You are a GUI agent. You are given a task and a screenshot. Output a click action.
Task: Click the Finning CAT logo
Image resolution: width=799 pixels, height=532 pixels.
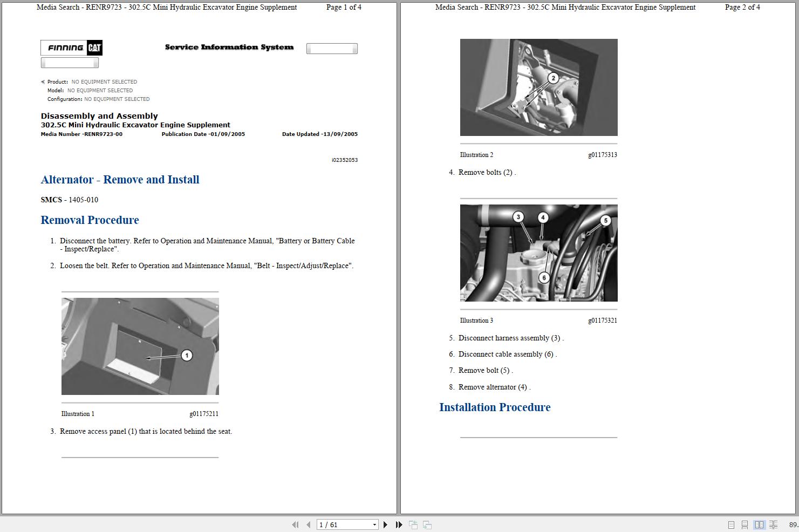point(71,47)
